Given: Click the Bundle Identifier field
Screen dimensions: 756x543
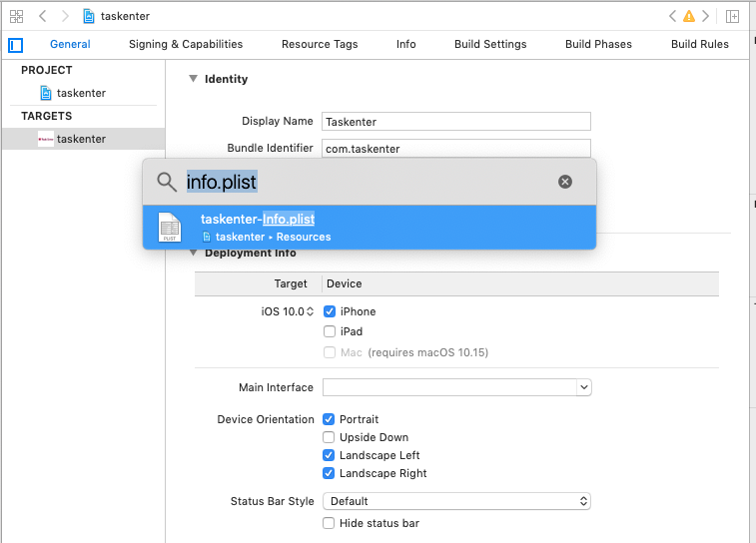Looking at the screenshot, I should 456,149.
